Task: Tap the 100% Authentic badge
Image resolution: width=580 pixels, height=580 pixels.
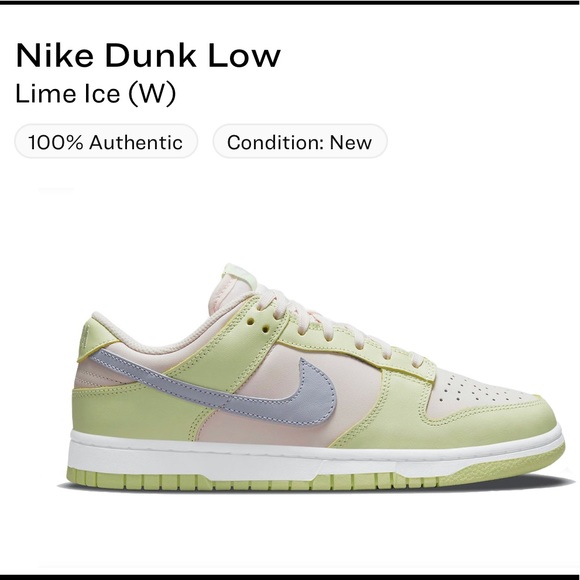Action: [106, 142]
